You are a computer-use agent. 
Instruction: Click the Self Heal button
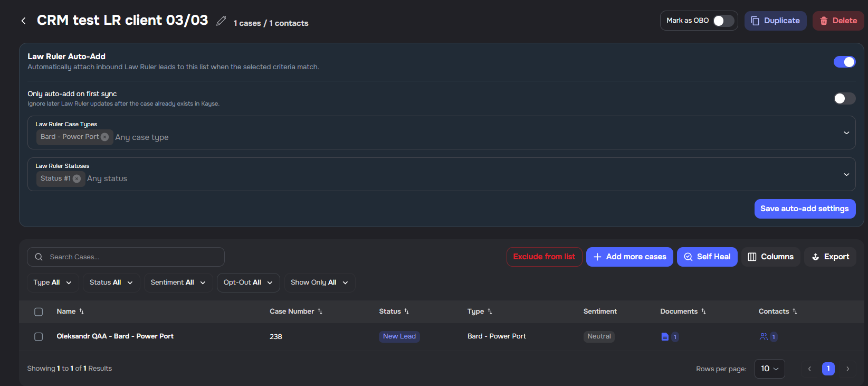click(707, 257)
